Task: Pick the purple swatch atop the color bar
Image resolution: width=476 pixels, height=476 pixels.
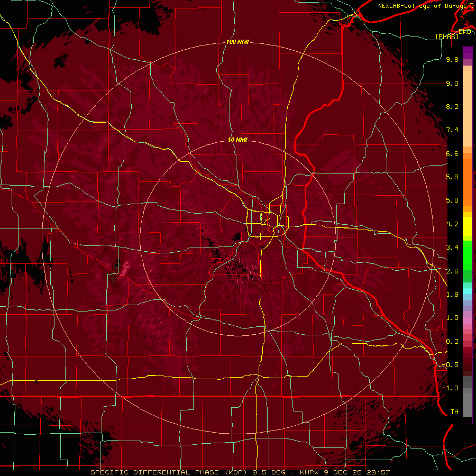Action: [x=467, y=53]
